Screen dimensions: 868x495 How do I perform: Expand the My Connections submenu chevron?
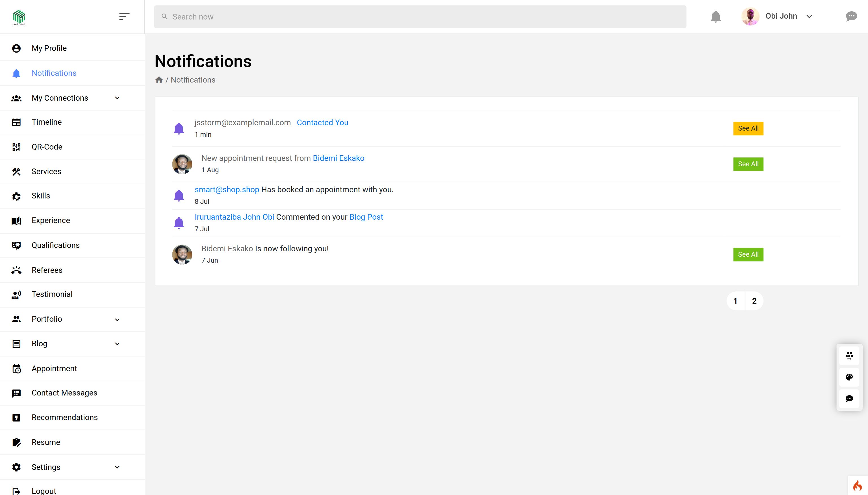117,98
